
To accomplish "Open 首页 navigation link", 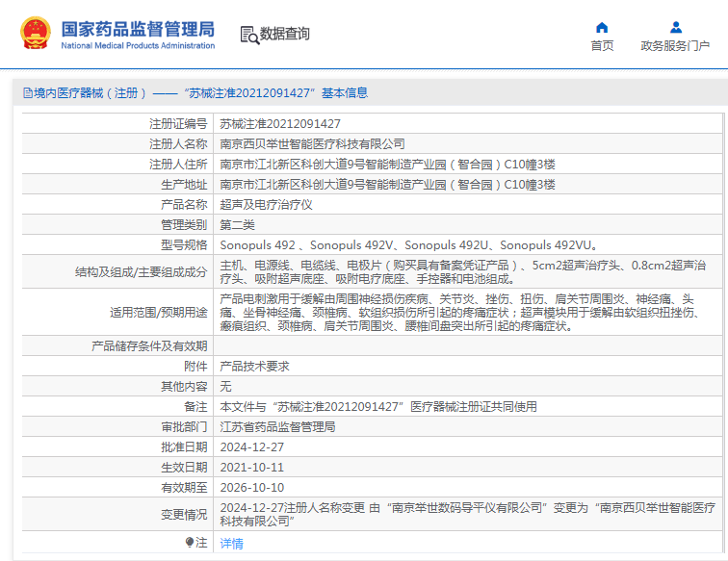I will click(602, 45).
